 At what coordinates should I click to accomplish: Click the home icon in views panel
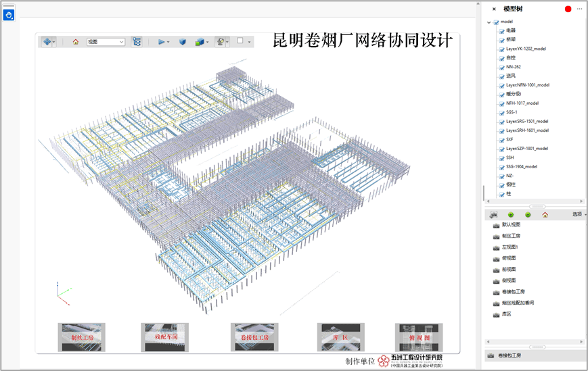coord(545,215)
